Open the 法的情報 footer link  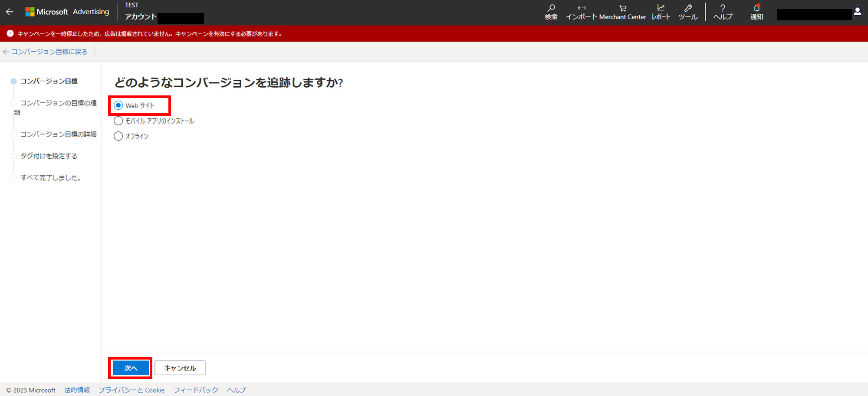coord(77,390)
